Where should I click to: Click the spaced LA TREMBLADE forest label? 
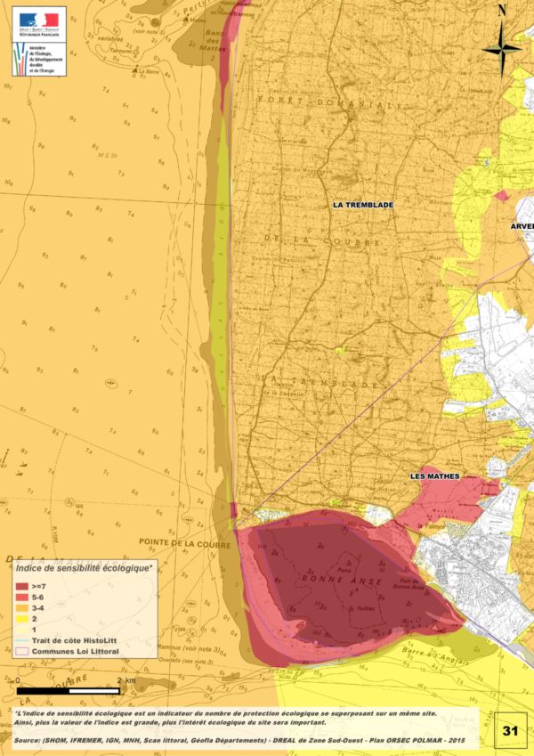[x=320, y=382]
